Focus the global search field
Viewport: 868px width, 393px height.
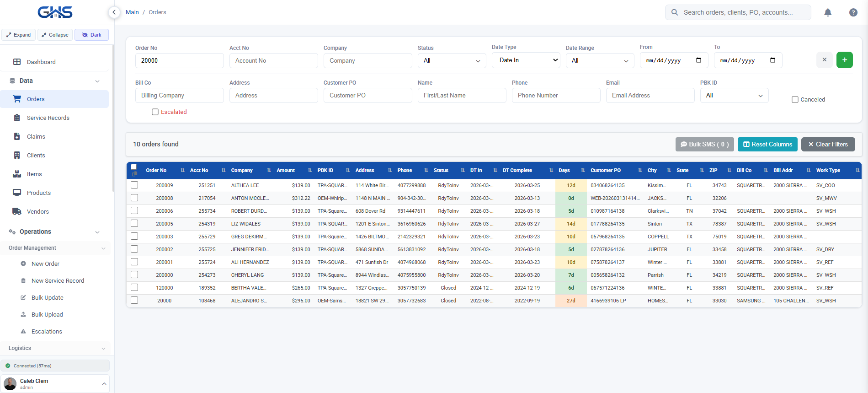pyautogui.click(x=738, y=12)
